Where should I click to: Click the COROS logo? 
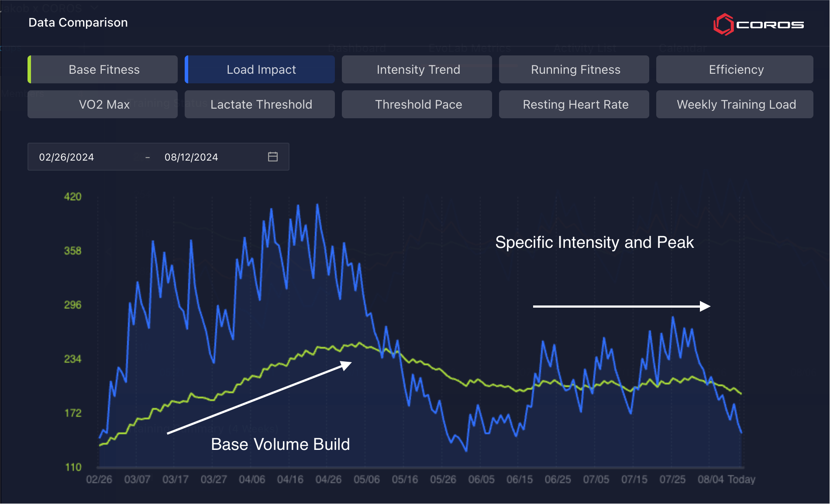tap(758, 24)
